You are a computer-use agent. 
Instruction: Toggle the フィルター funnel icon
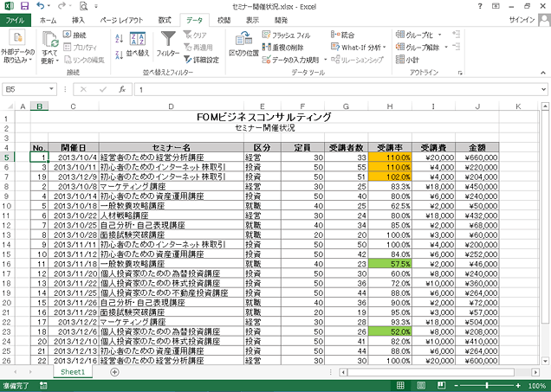click(168, 39)
